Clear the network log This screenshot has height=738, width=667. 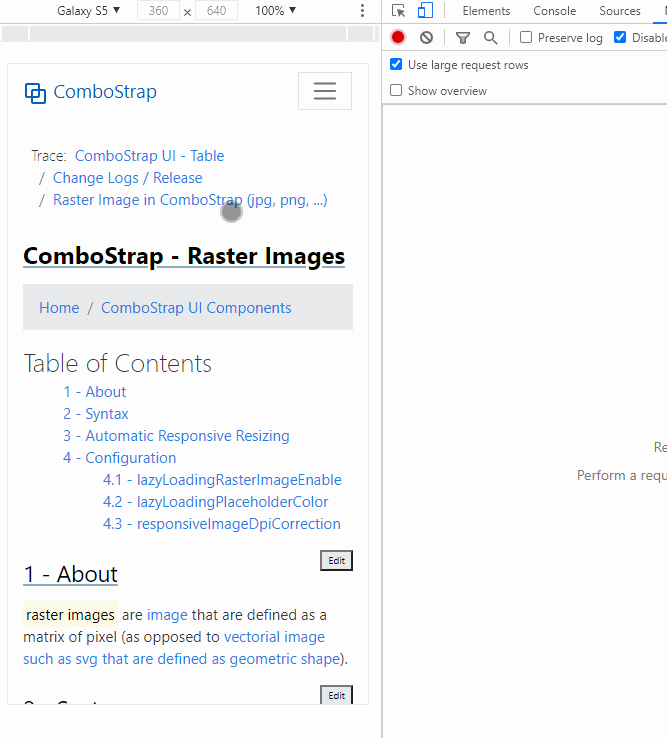(427, 38)
